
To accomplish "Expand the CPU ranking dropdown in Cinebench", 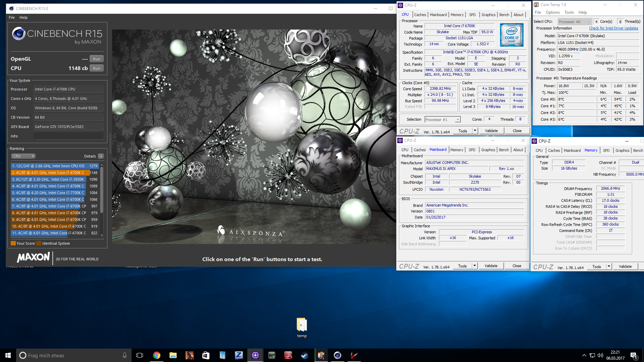I will [x=23, y=156].
